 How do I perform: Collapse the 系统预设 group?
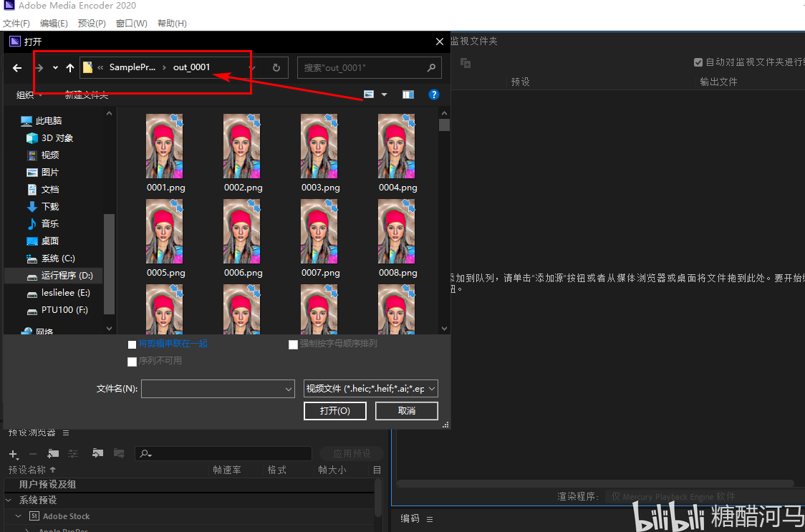[x=9, y=500]
